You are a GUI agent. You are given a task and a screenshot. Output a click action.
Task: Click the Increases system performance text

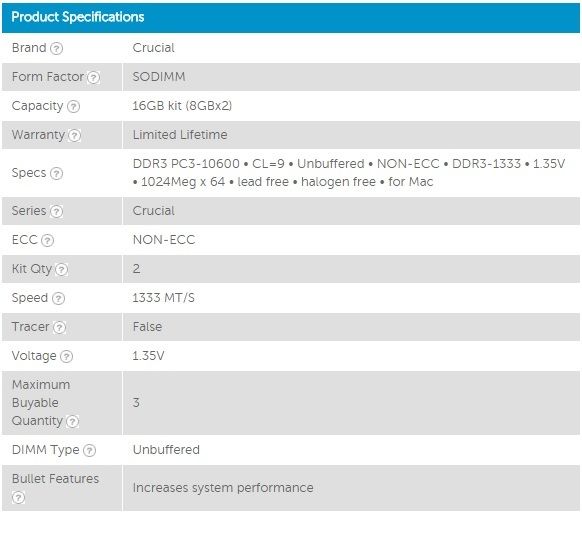tap(223, 488)
